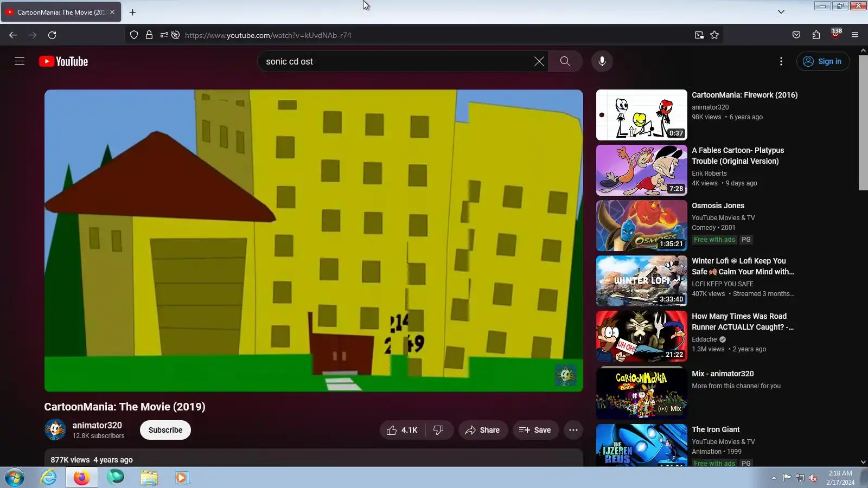The image size is (868, 488).
Task: Open YouTube guide hamburger menu
Action: pyautogui.click(x=20, y=61)
